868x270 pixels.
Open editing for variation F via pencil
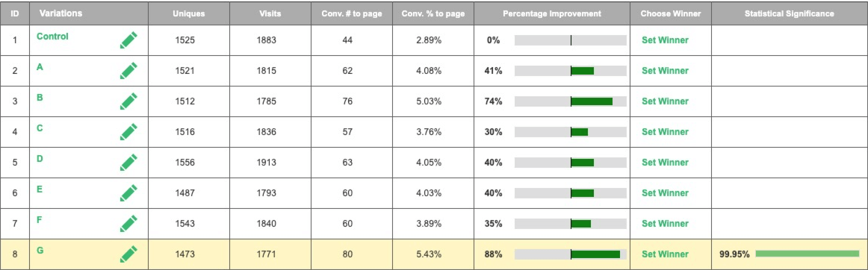(128, 224)
